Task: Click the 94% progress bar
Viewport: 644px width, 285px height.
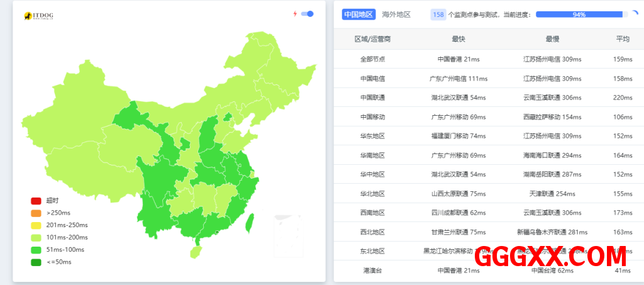Action: pyautogui.click(x=579, y=14)
